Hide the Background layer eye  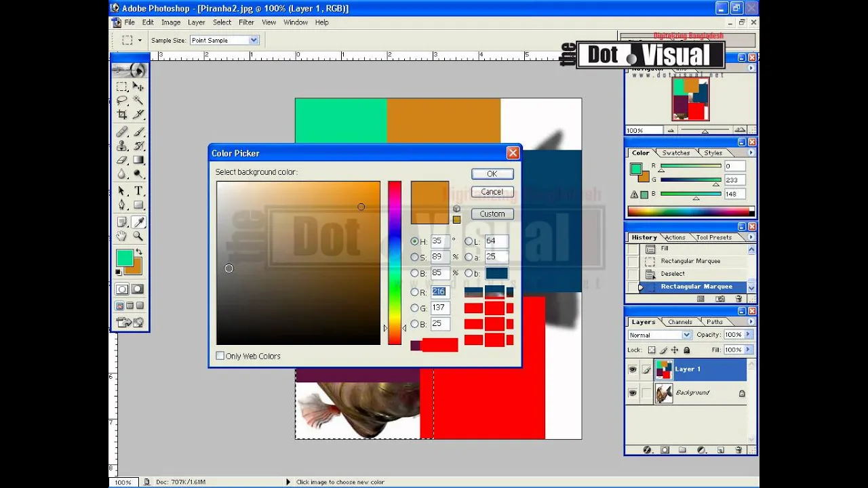point(633,393)
